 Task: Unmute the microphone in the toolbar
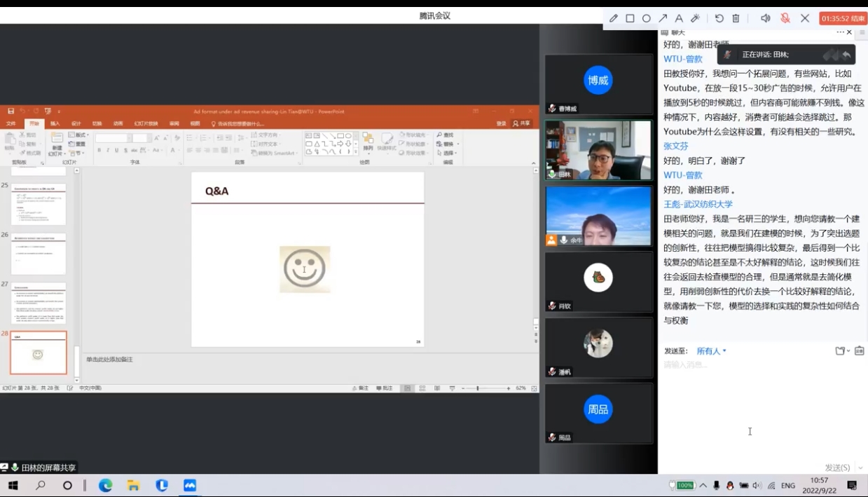(x=785, y=18)
